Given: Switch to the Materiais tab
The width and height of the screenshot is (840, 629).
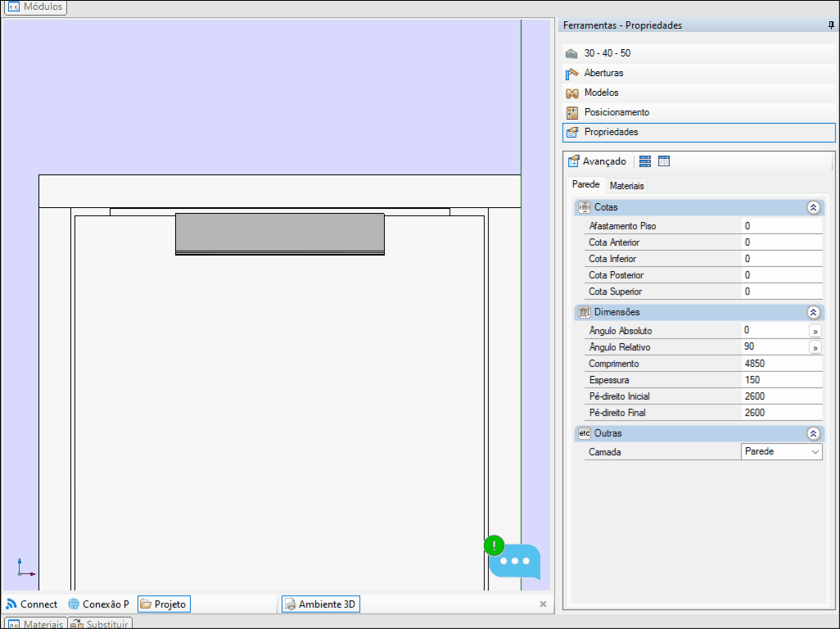Looking at the screenshot, I should pyautogui.click(x=626, y=186).
